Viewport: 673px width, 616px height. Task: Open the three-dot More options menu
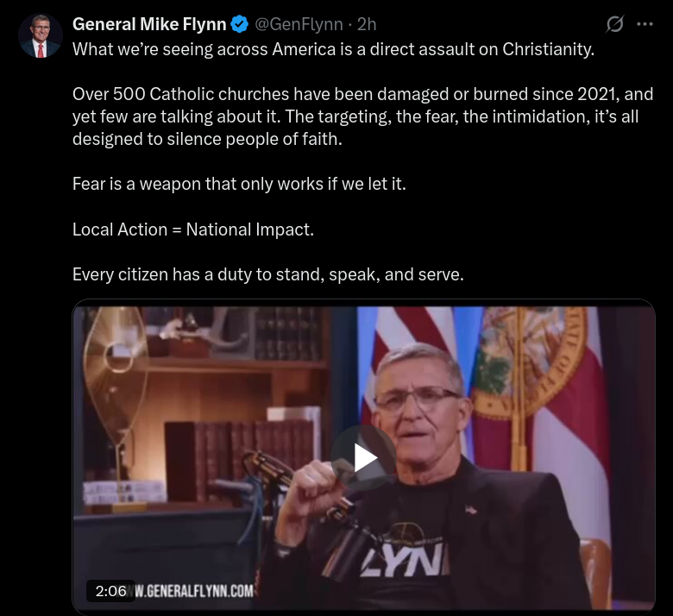[x=645, y=24]
